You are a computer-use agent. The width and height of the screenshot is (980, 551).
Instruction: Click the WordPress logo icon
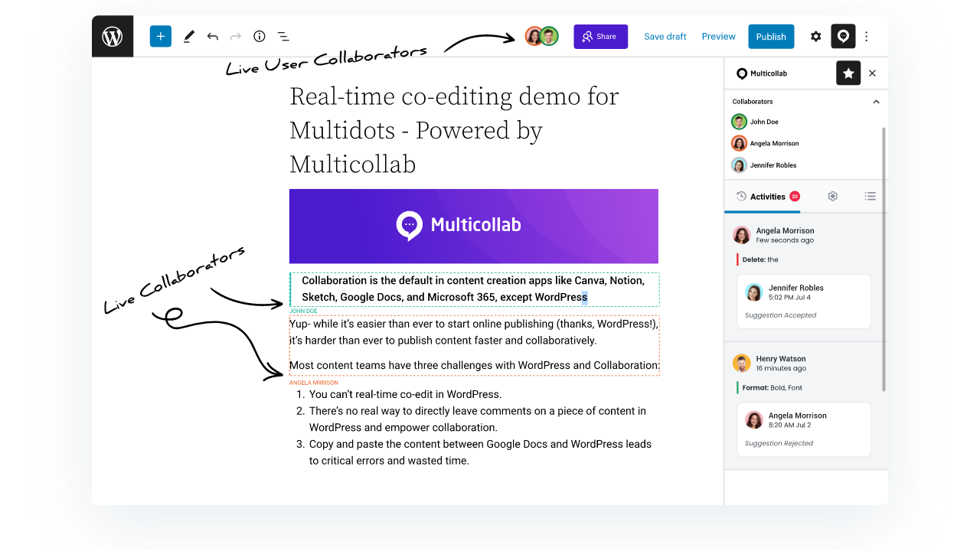pyautogui.click(x=113, y=36)
